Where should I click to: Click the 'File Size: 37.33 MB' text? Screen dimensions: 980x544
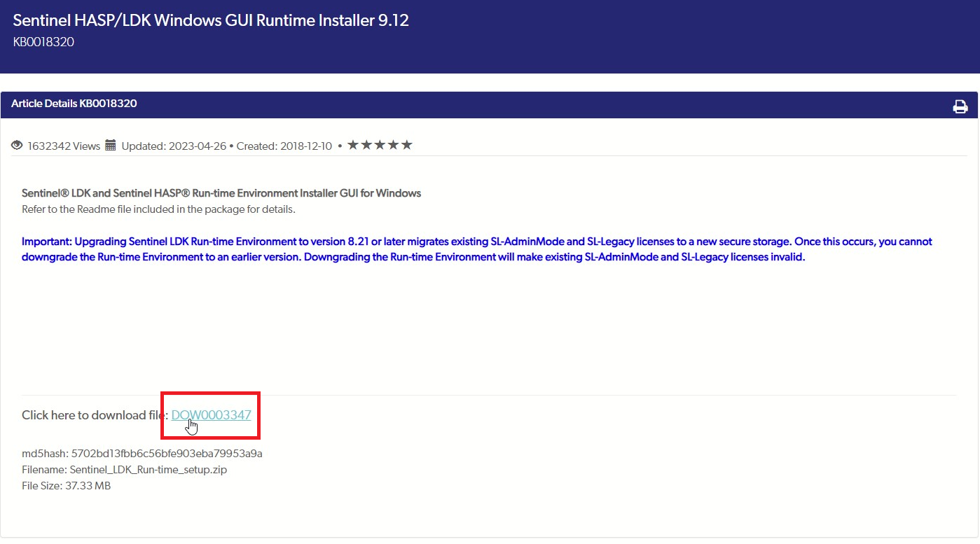click(x=67, y=486)
